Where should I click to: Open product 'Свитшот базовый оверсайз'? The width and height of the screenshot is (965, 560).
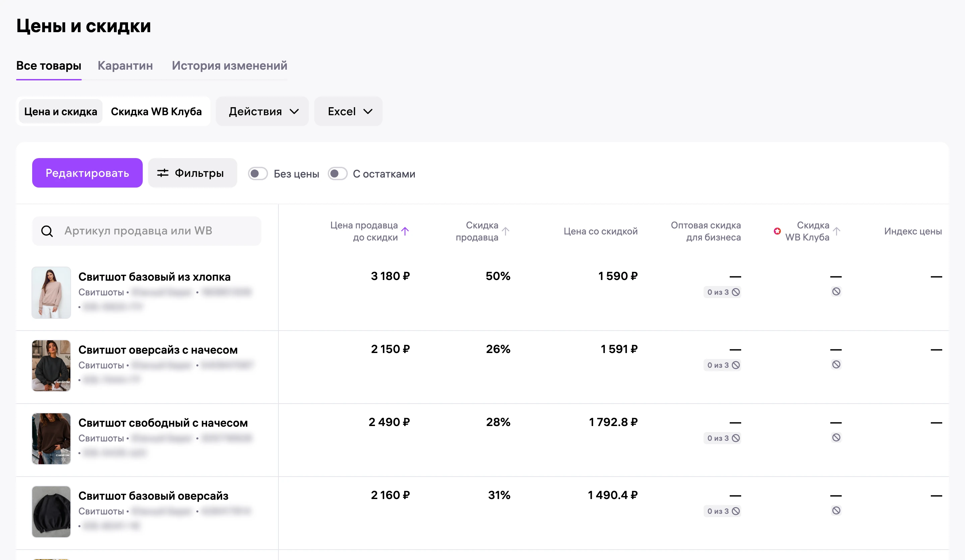tap(153, 496)
